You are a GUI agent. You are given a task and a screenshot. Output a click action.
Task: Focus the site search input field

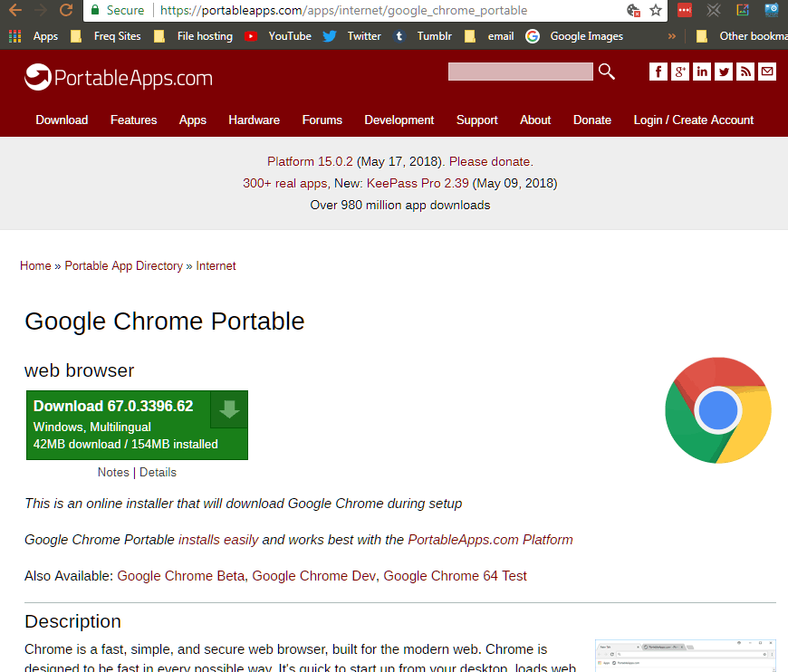point(520,72)
